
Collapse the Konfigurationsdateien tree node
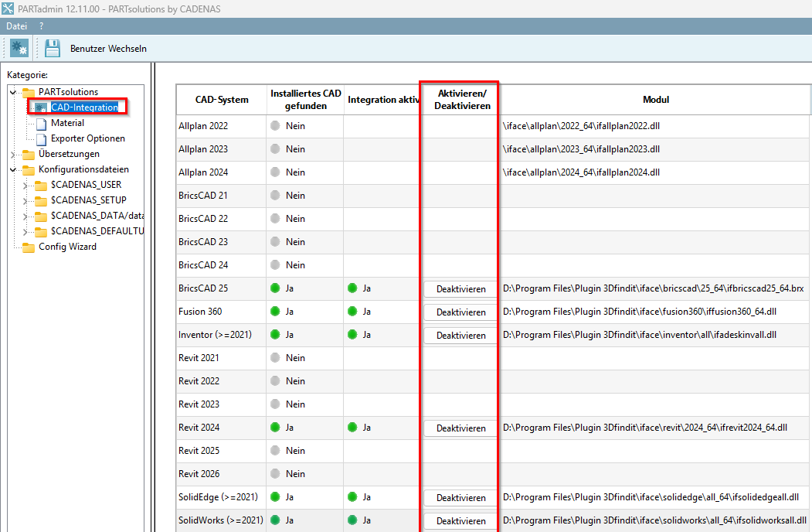[x=13, y=169]
